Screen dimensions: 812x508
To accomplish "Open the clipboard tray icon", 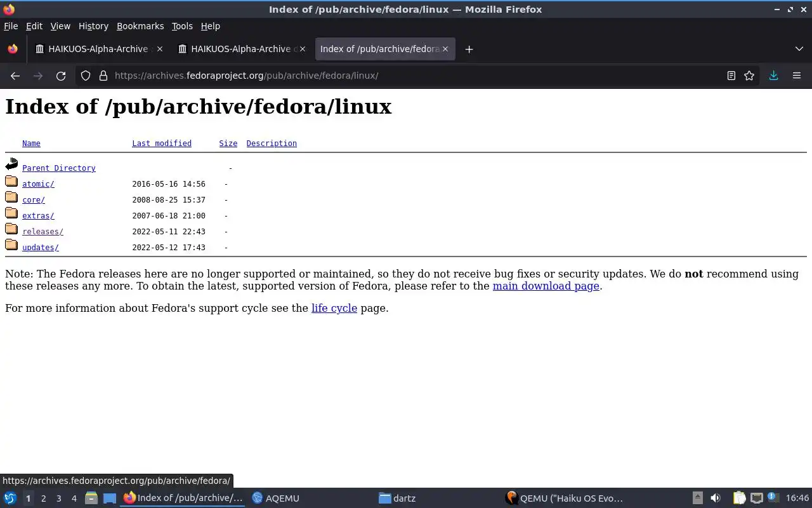I will tap(739, 498).
